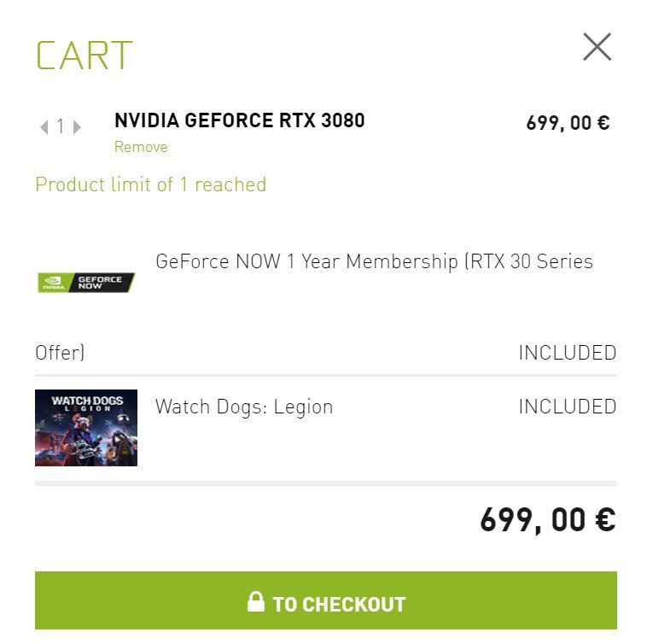Remove the RTX 3080 from the cart
Viewport: 647px width, 644px height.
pos(141,147)
